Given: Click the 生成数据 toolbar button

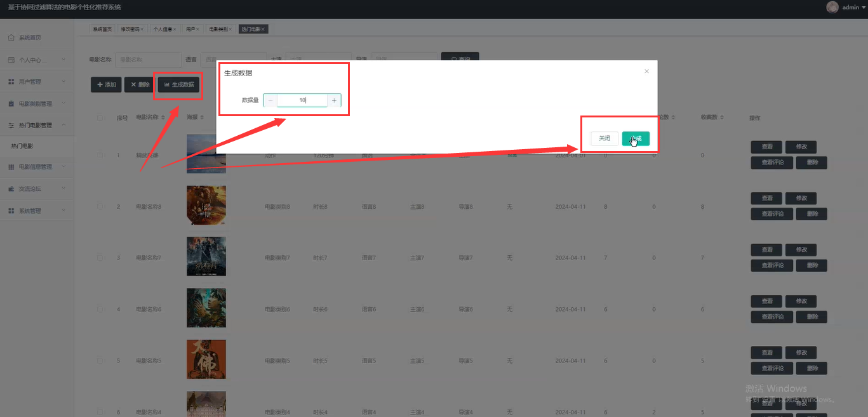Looking at the screenshot, I should coord(178,84).
